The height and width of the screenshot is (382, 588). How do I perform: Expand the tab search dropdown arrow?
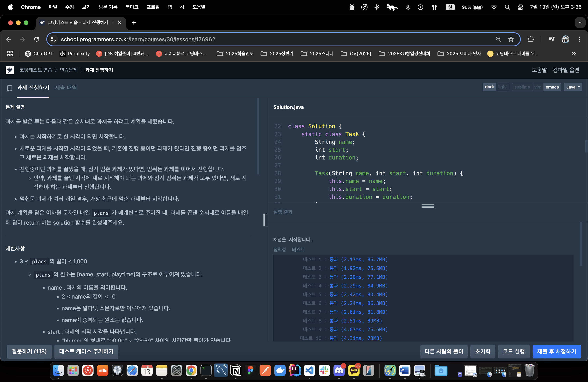pos(580,23)
